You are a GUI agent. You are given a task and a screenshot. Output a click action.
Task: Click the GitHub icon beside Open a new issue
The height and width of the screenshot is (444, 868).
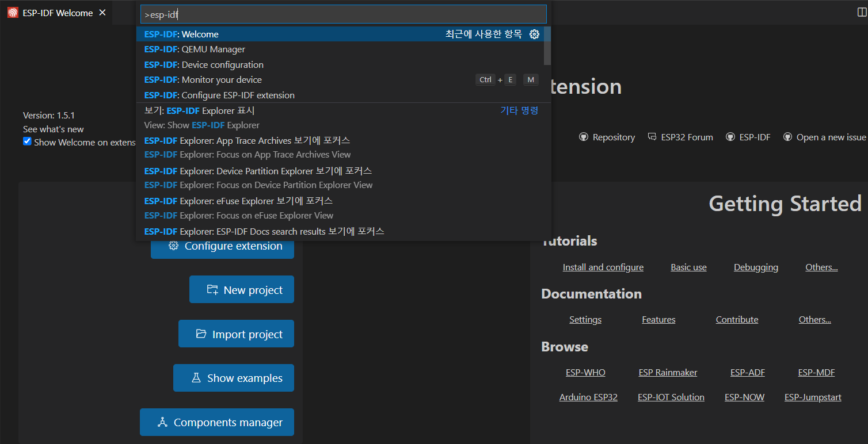point(787,137)
